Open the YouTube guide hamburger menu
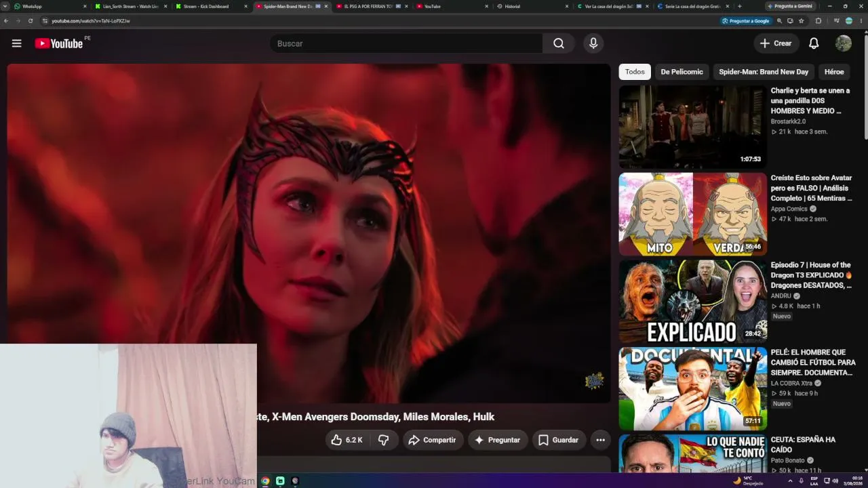The height and width of the screenshot is (488, 868). point(17,43)
